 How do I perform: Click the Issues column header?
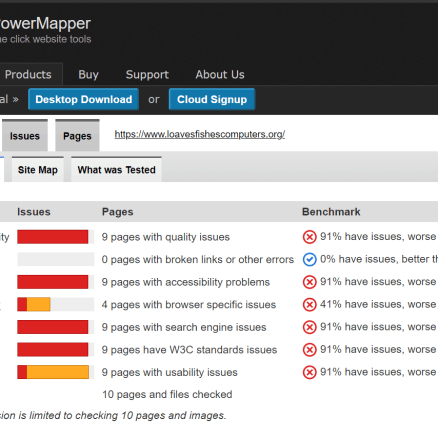coord(34,212)
